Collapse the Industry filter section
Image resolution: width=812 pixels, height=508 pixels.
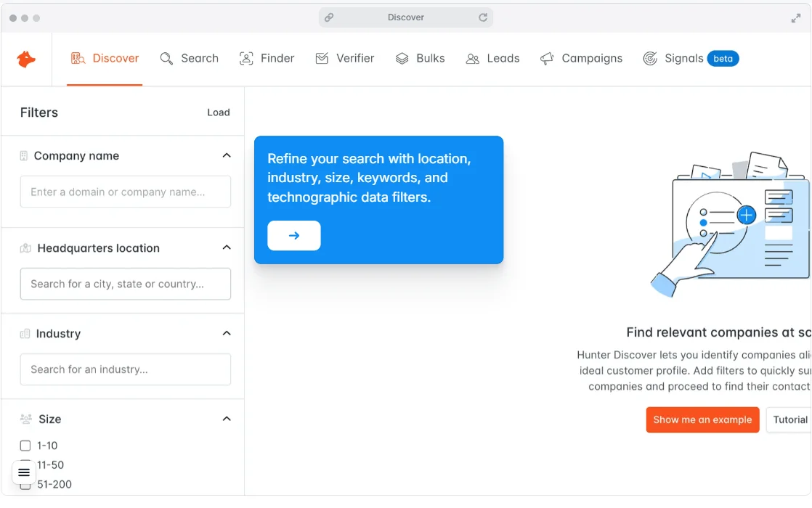coord(227,333)
